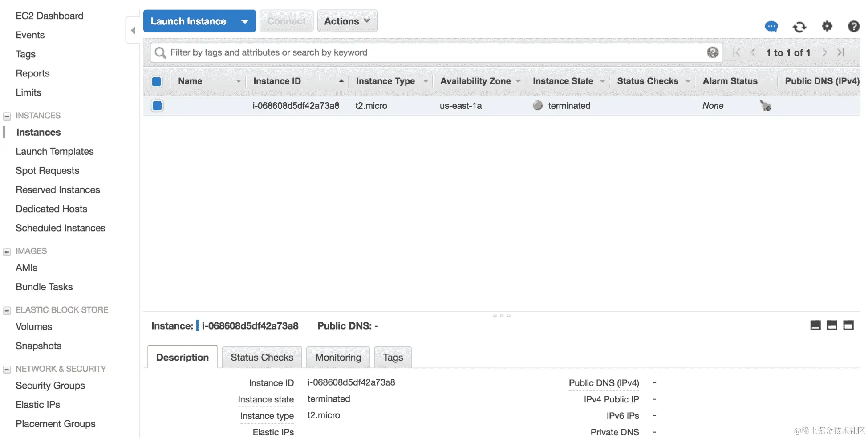
Task: Sort by Instance ID column arrow
Action: coord(341,81)
